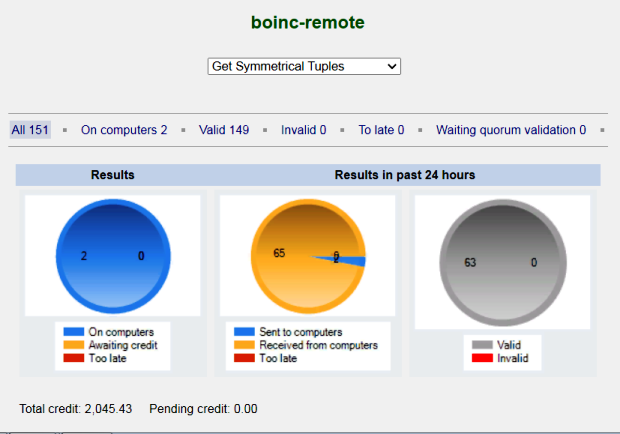Click the red Invalid legend swatch
620x434 pixels.
pos(482,358)
